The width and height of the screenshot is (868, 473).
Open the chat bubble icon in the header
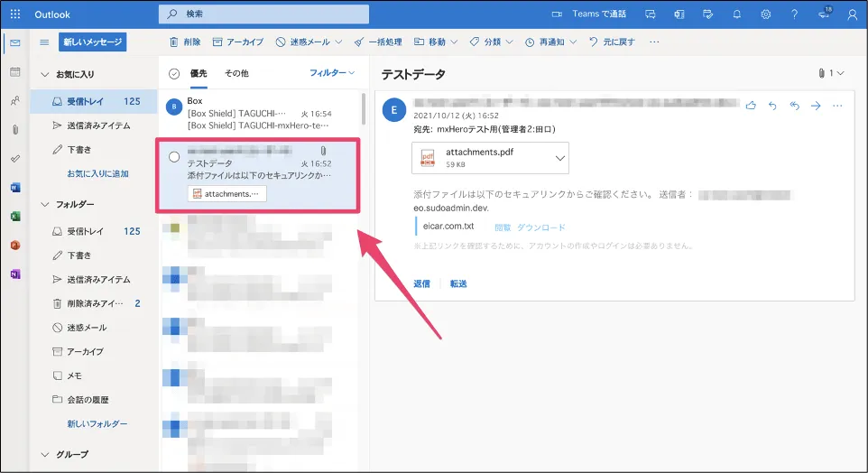[x=651, y=14]
